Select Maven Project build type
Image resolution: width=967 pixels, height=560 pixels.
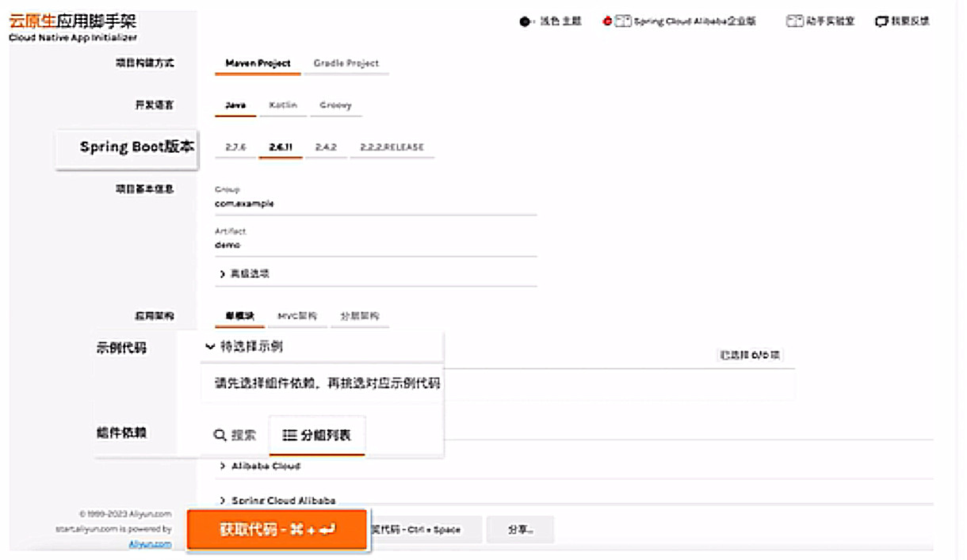point(258,63)
